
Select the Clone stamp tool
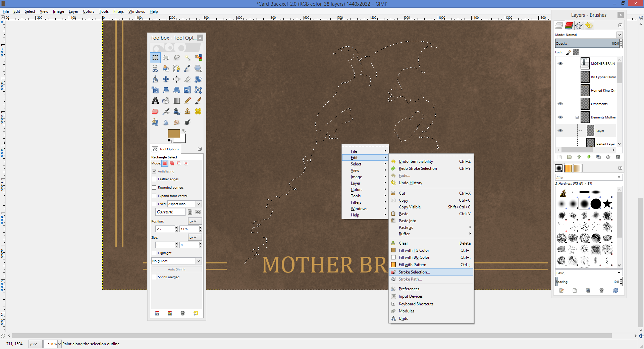coord(187,111)
